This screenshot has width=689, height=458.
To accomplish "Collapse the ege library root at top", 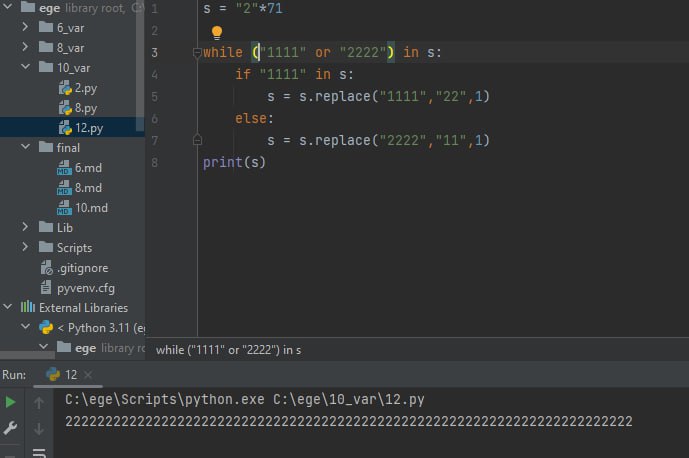I will pyautogui.click(x=7, y=7).
